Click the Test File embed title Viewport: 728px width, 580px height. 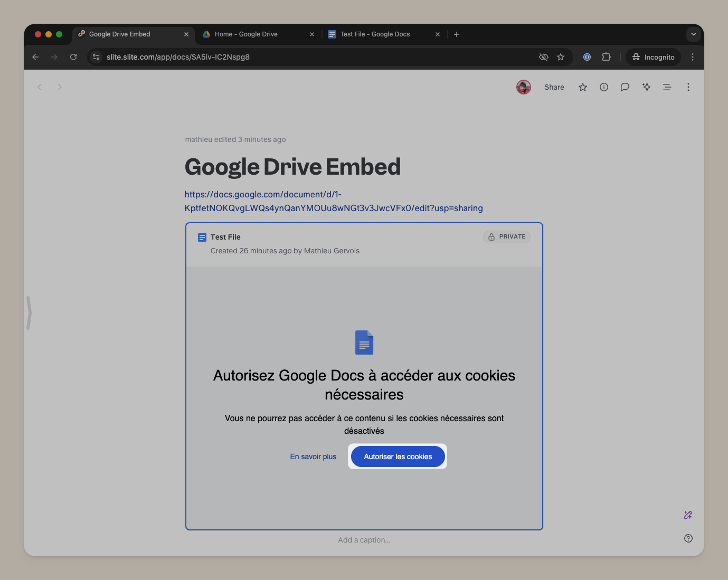[x=225, y=237]
